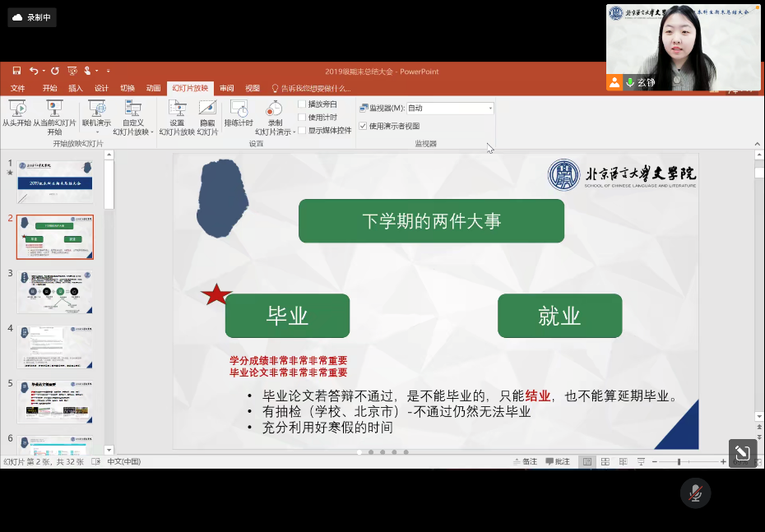
Task: Open the Animations (动画) ribbon tab
Action: pyautogui.click(x=154, y=89)
